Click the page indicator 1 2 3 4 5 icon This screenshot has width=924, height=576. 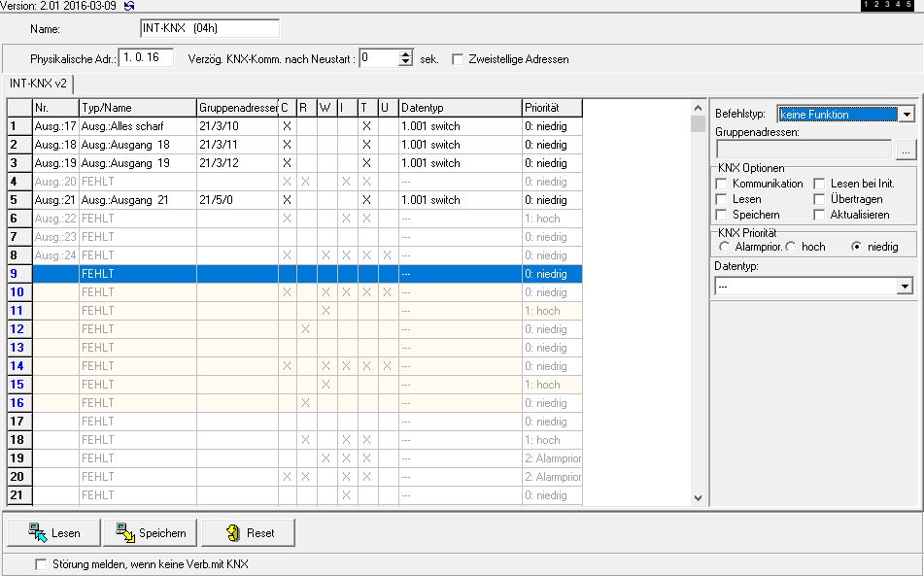[x=889, y=6]
